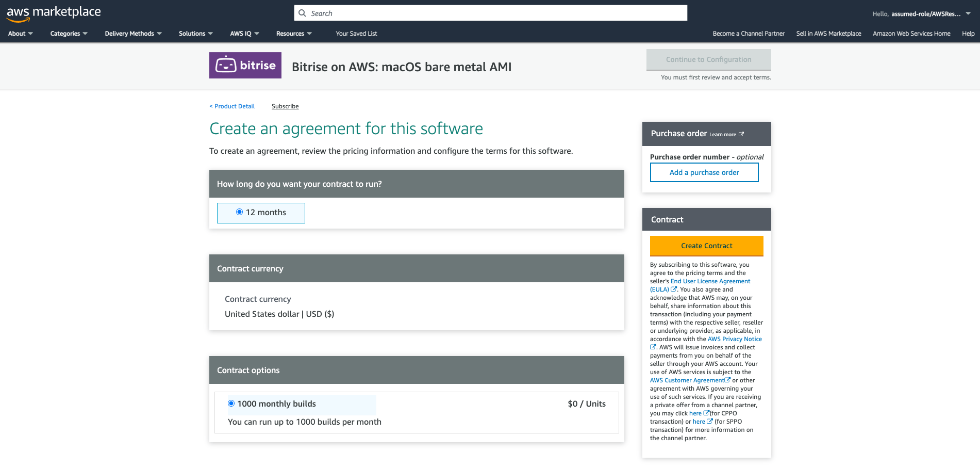This screenshot has width=980, height=467.
Task: Switch to the Subscribe tab
Action: [285, 106]
